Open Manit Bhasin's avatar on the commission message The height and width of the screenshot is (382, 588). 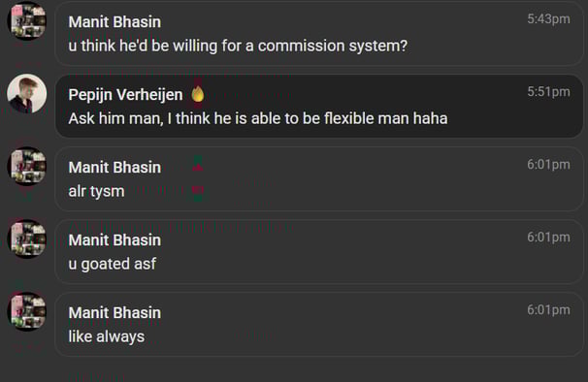(x=27, y=21)
